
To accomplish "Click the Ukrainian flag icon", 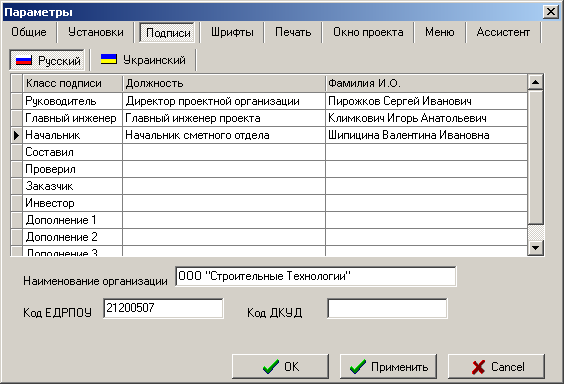I will (x=109, y=59).
